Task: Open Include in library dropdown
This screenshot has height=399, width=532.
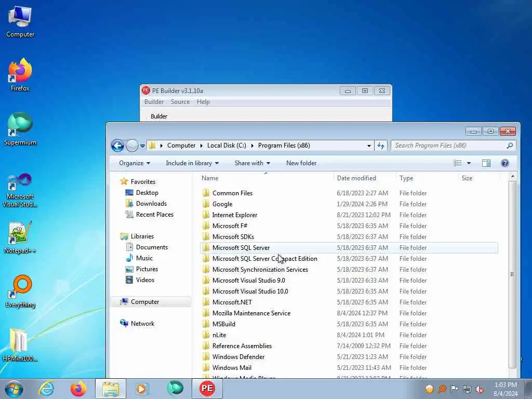Action: pyautogui.click(x=192, y=163)
